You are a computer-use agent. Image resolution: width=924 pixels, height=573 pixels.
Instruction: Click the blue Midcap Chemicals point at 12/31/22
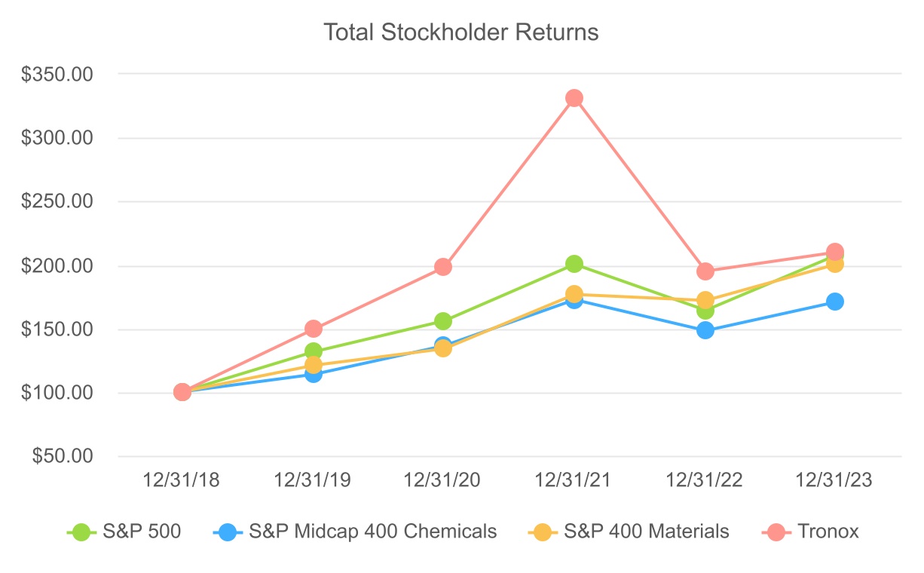(705, 330)
